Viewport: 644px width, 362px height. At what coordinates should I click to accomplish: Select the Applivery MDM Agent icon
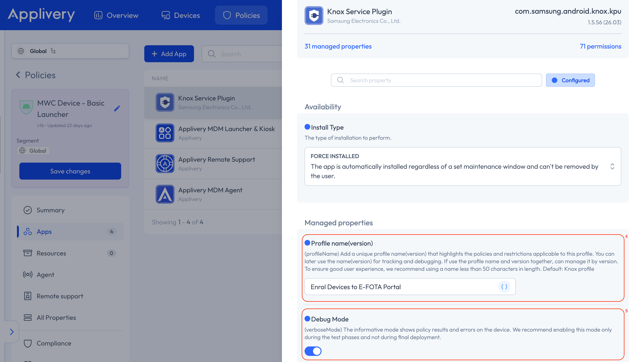tap(165, 194)
